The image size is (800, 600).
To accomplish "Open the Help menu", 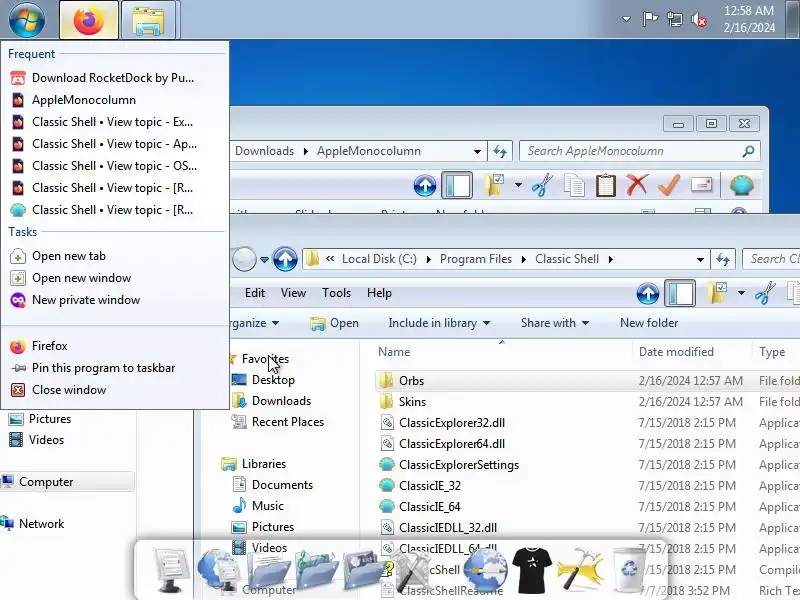I will coord(379,293).
